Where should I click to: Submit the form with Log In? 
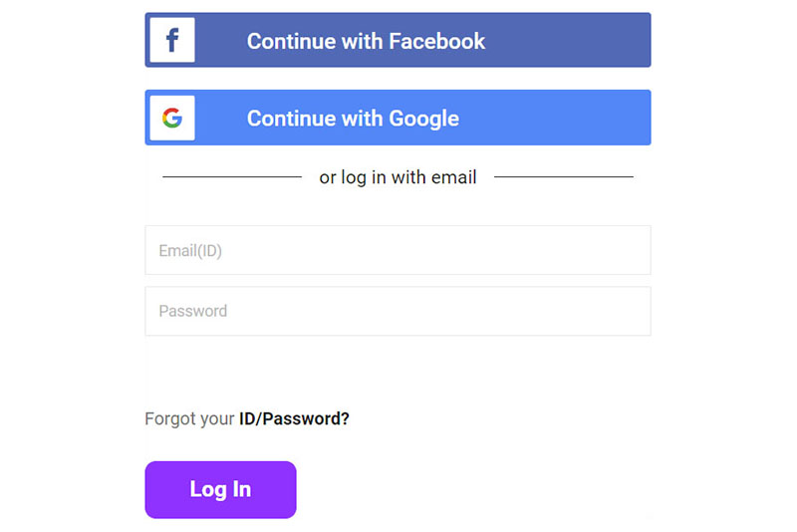[x=220, y=490]
